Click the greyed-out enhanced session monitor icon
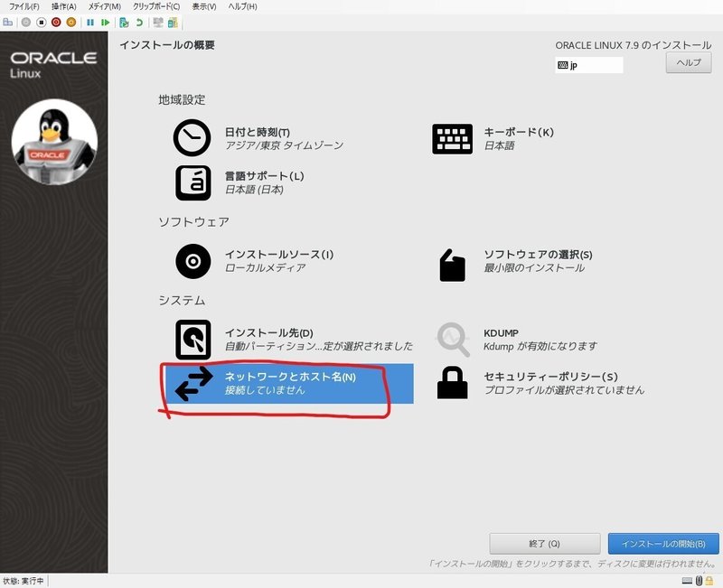723x588 pixels. coord(158,22)
